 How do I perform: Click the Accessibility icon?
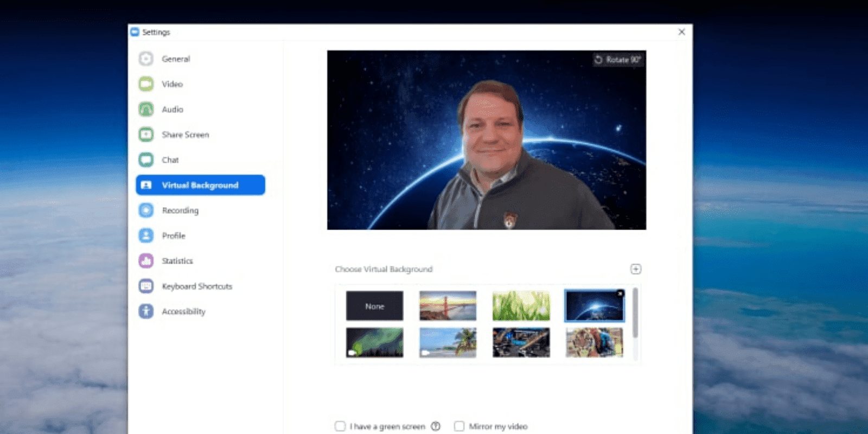(146, 311)
